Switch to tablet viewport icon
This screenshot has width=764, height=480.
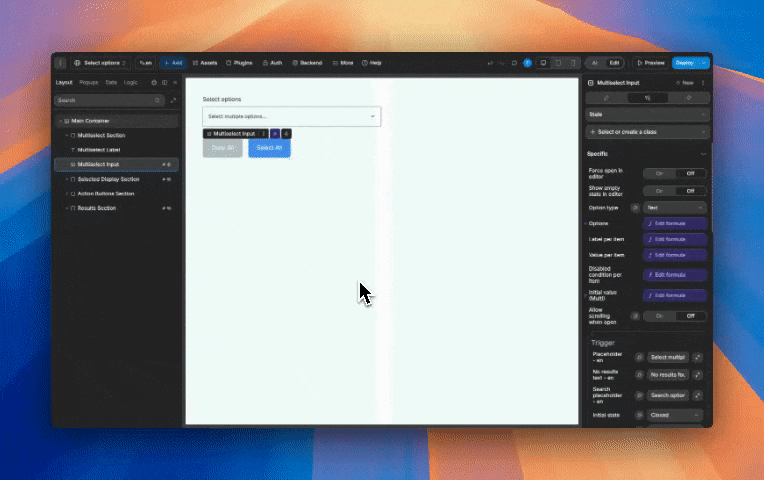(x=558, y=63)
